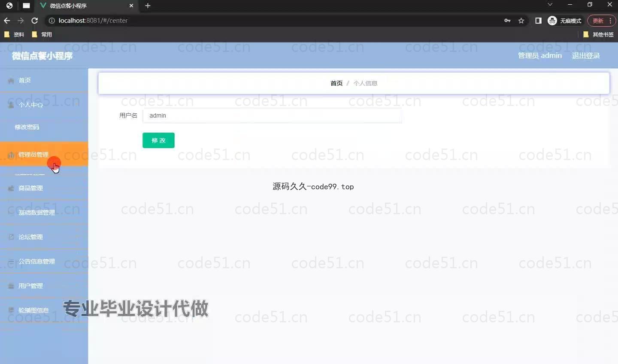Close the 微信点餐小程序 browser tab
Screen dimensions: 618x364
coord(131,6)
